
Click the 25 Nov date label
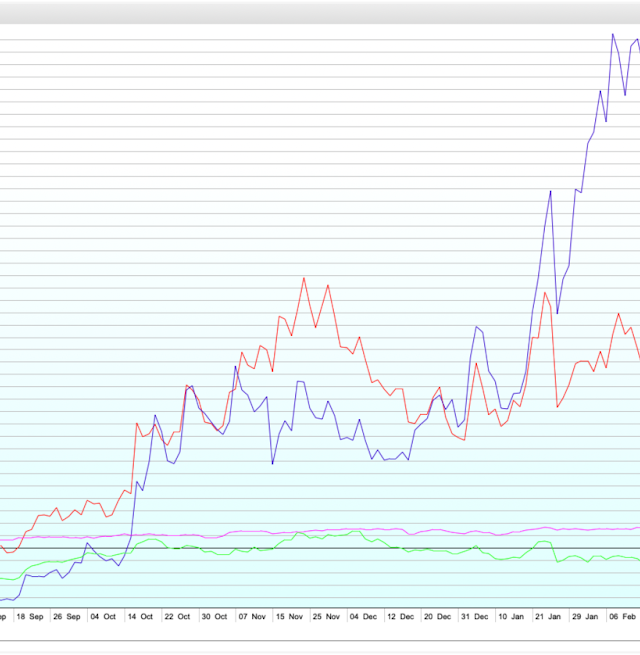pos(325,617)
